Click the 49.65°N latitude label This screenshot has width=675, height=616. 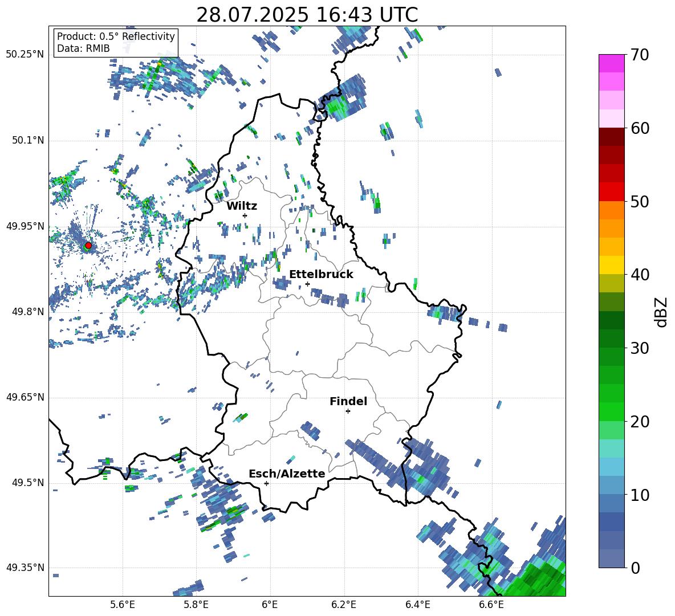[x=25, y=397]
